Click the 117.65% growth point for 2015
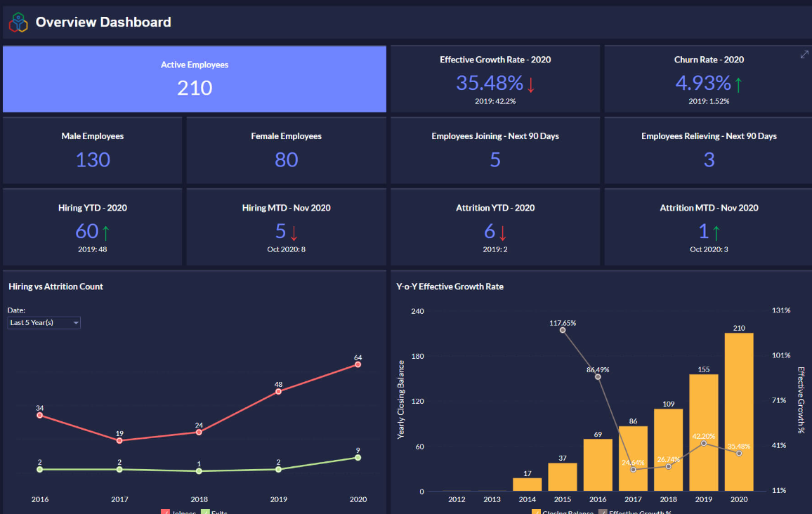This screenshot has width=812, height=514. pos(563,330)
